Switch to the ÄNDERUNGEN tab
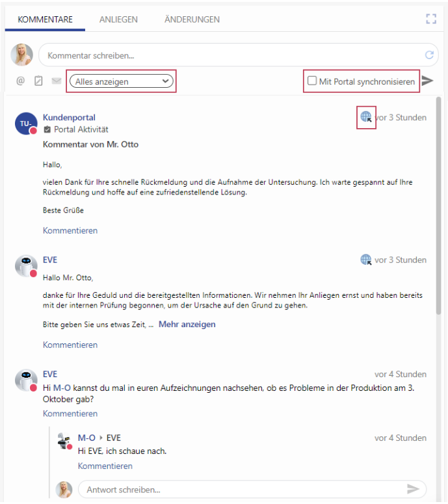 (192, 20)
